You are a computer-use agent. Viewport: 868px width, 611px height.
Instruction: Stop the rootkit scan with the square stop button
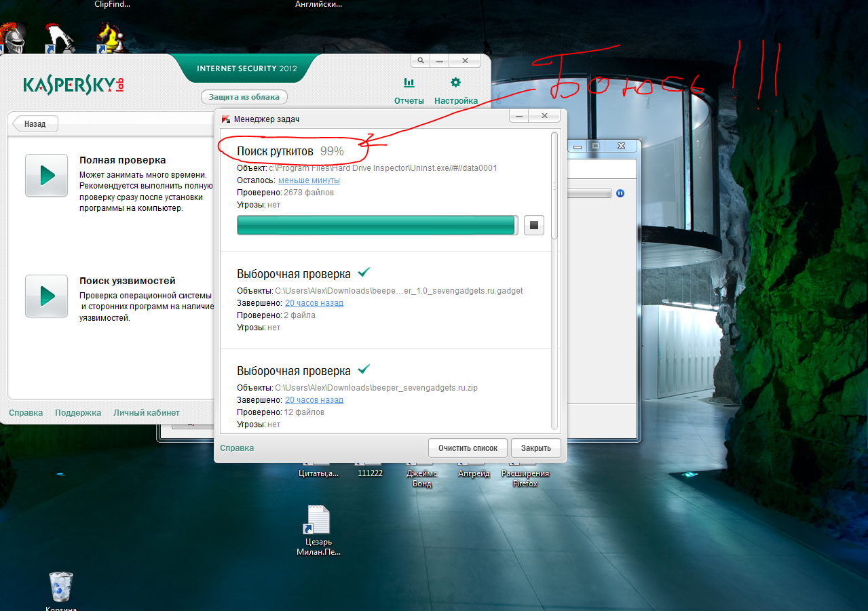534,225
